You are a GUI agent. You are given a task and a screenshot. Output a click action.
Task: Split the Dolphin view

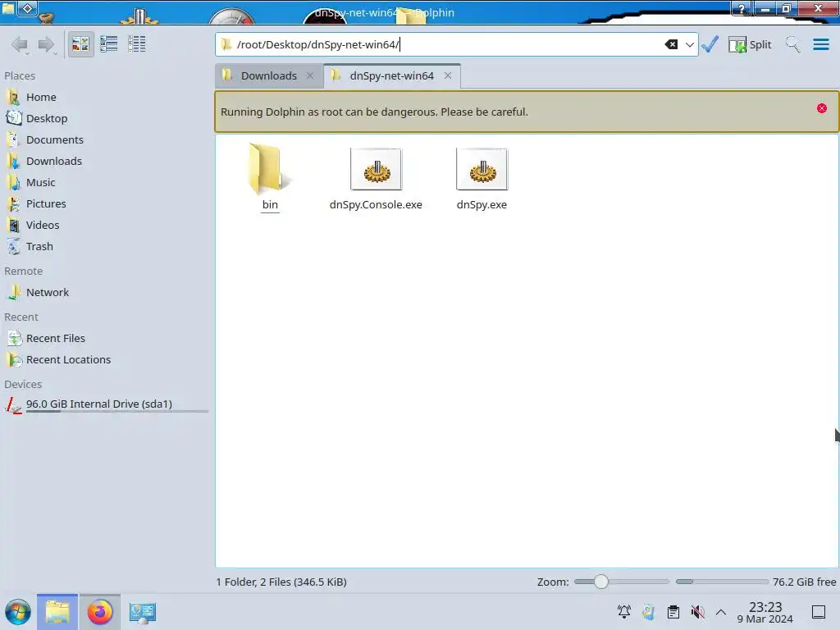click(x=750, y=44)
